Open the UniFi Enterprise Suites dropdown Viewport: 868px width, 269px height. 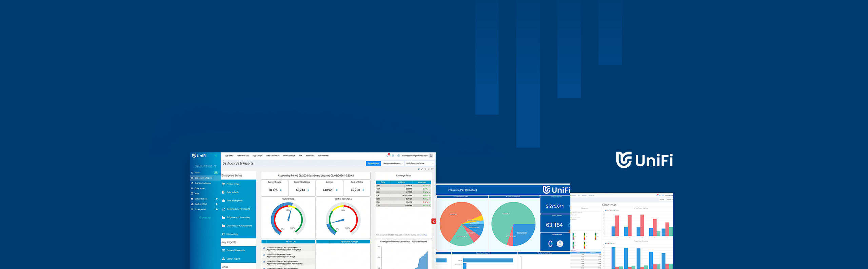pos(420,163)
